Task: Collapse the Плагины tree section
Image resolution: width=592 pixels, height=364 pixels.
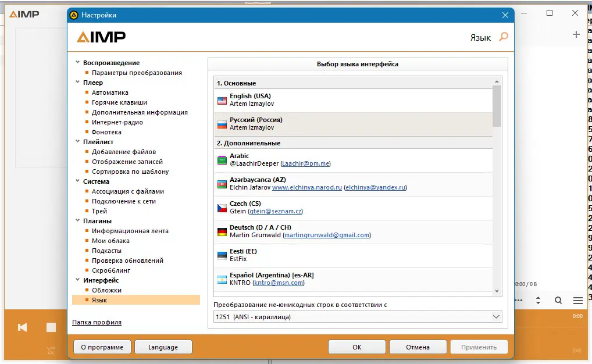Action: click(x=77, y=220)
